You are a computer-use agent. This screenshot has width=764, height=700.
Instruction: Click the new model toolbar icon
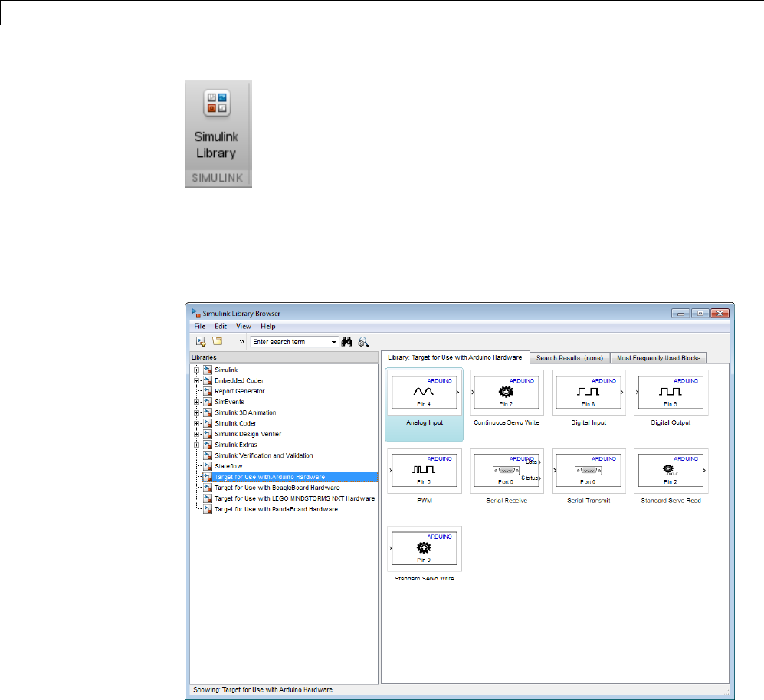(201, 342)
